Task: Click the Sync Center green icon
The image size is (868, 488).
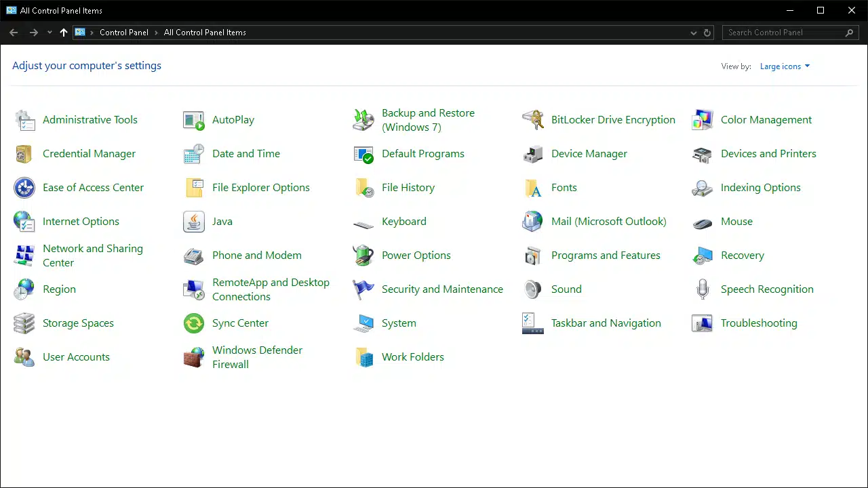Action: [x=194, y=323]
